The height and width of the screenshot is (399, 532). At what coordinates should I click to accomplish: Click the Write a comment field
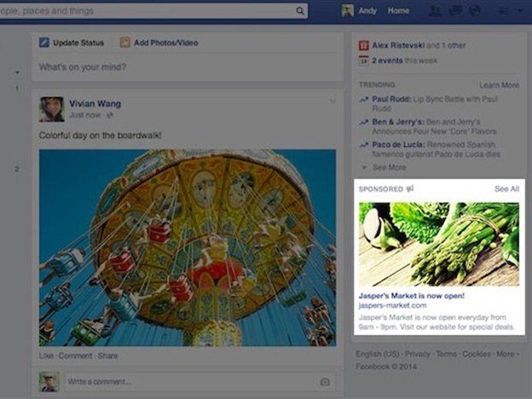click(200, 382)
